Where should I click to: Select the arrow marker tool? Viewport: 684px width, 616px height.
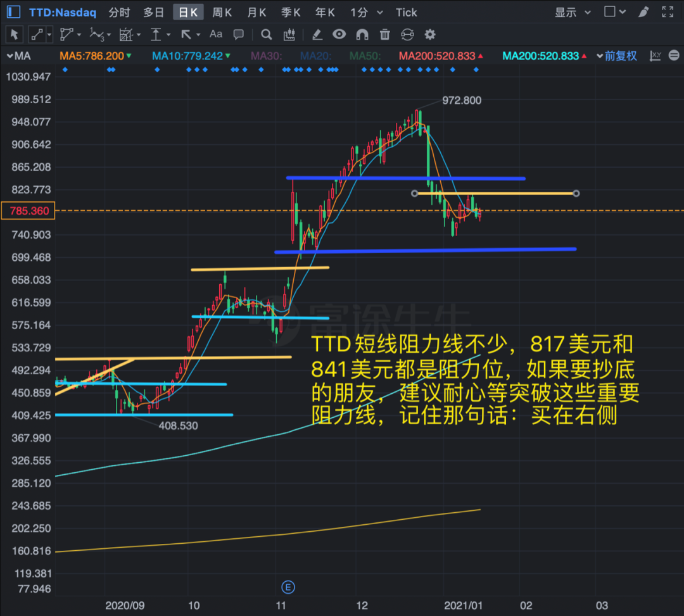pos(186,34)
